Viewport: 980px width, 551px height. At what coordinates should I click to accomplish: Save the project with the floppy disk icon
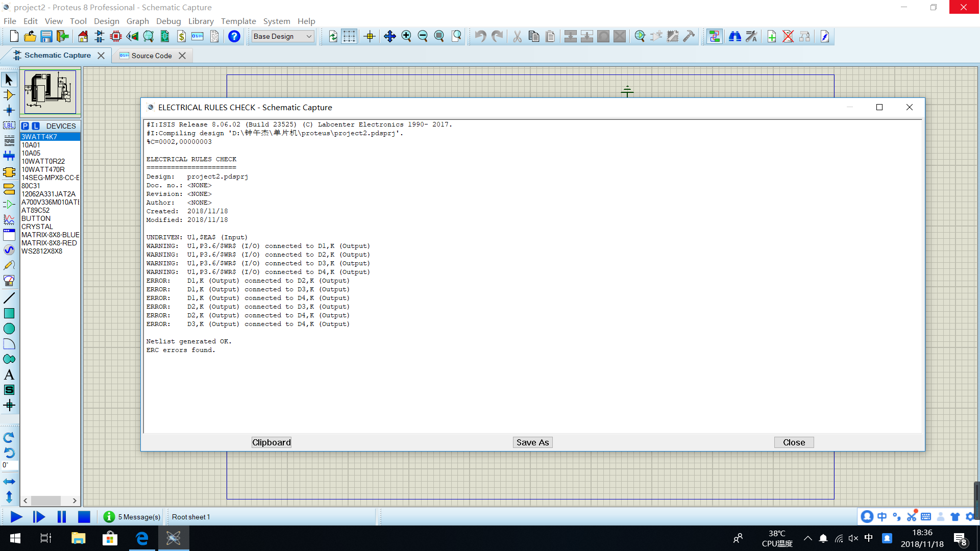pos(46,36)
